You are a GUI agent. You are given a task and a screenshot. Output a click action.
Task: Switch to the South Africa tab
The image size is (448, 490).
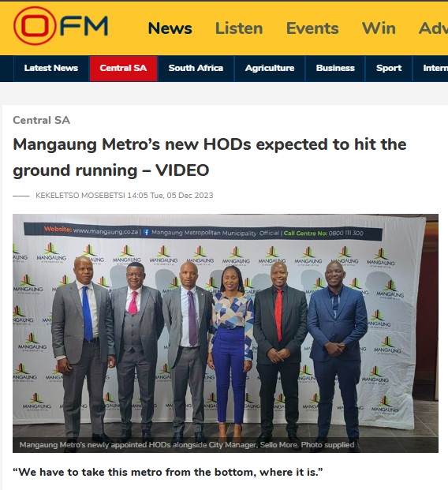coord(196,69)
